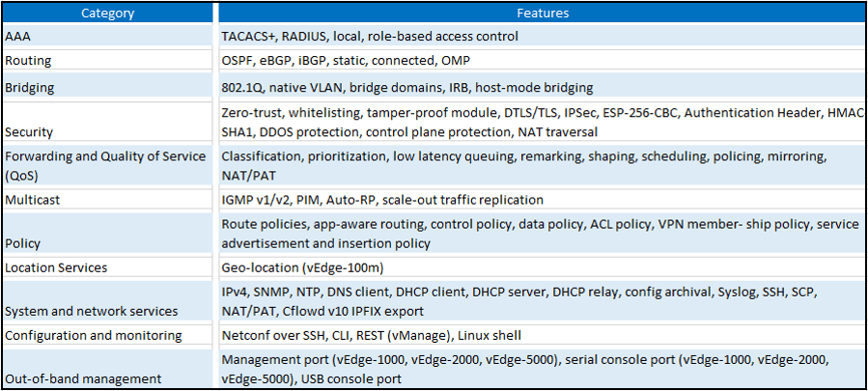Select Out-of-band management cell
This screenshot has width=868, height=391.
pyautogui.click(x=109, y=369)
